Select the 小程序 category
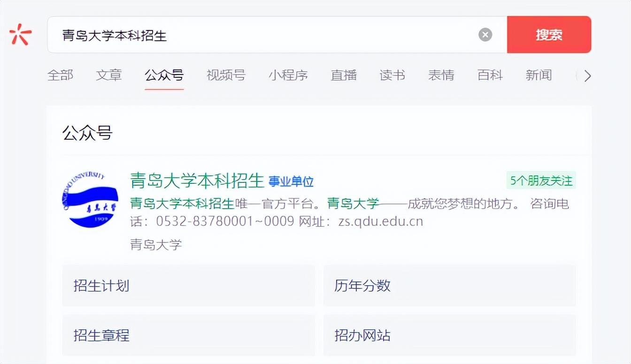This screenshot has width=631, height=364. (288, 75)
